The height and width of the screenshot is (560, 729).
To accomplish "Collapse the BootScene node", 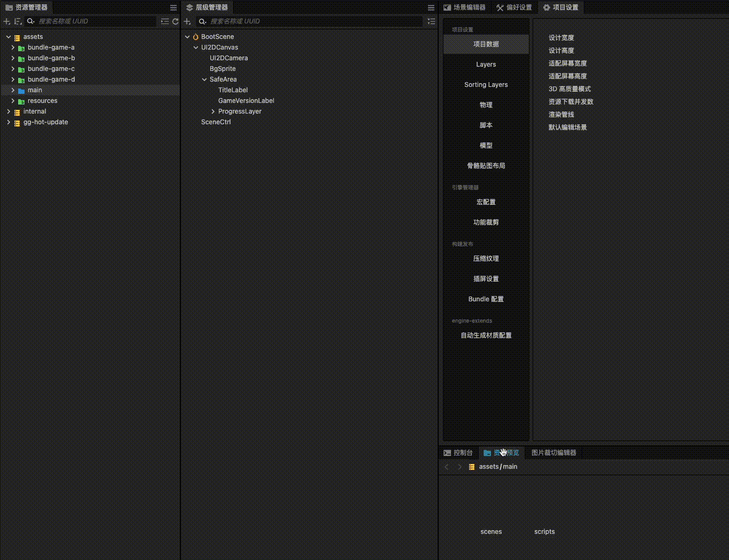I will click(x=187, y=37).
